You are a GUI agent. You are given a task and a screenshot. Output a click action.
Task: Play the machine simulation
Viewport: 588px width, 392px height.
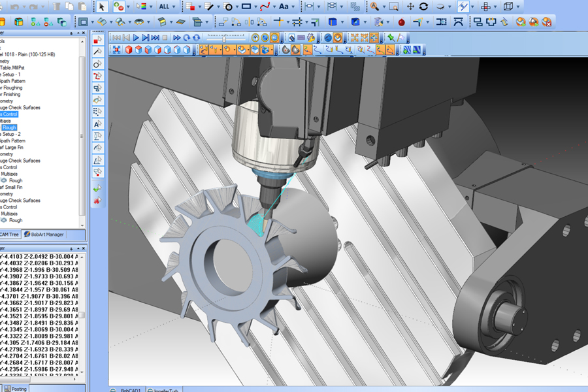click(x=136, y=37)
